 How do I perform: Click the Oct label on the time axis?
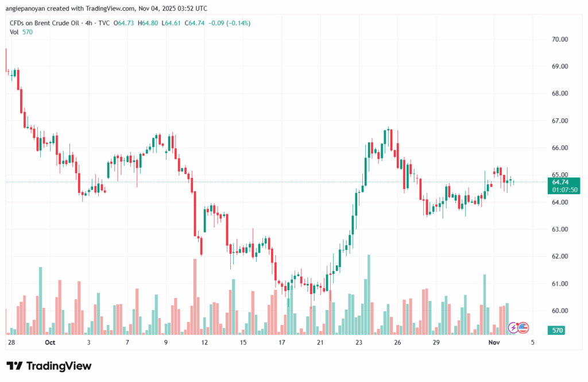point(50,342)
